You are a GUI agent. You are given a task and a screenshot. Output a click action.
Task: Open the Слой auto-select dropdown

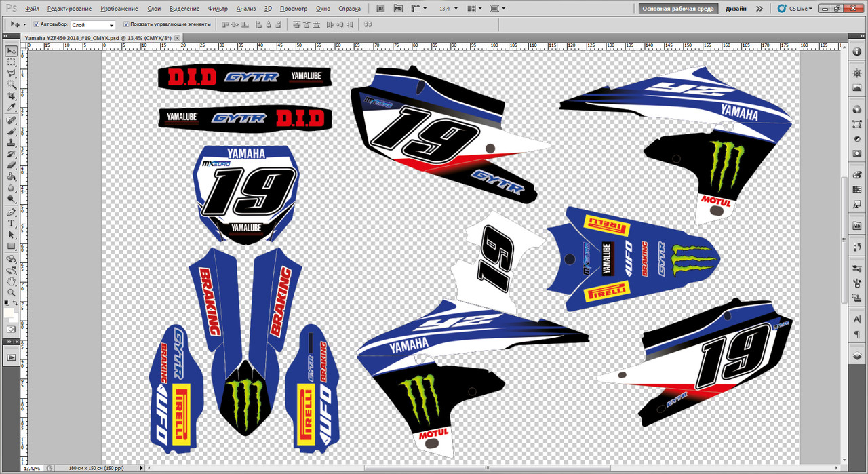(x=94, y=24)
